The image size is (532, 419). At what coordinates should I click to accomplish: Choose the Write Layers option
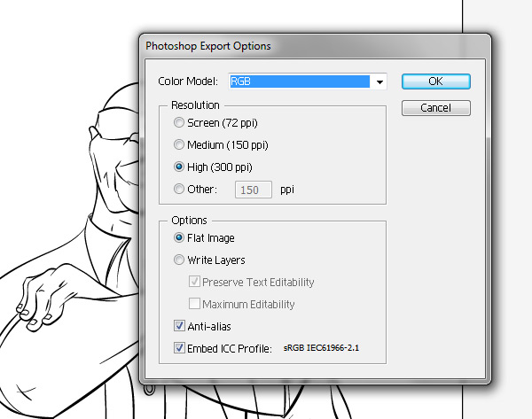pyautogui.click(x=181, y=260)
